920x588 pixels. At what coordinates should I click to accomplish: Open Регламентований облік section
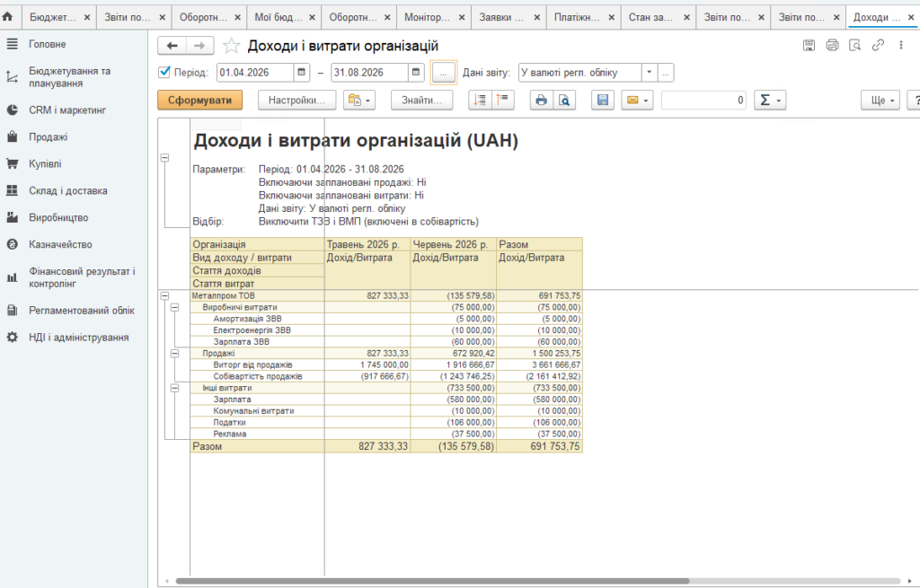tap(82, 310)
